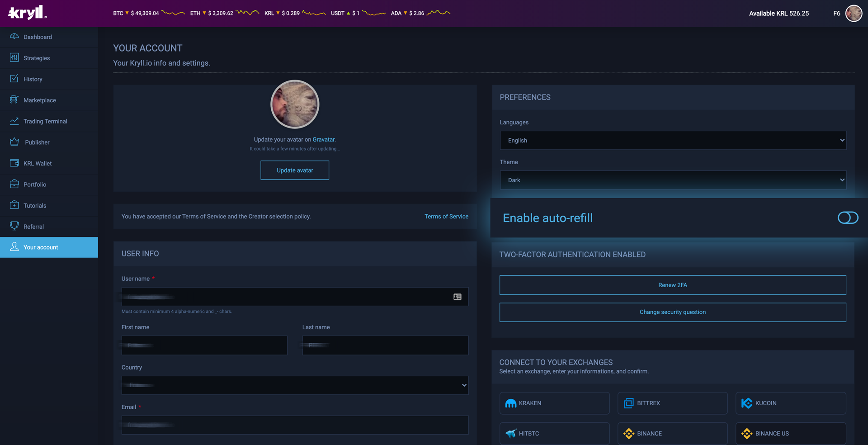Viewport: 868px width, 445px height.
Task: Click the Tutorials icon
Action: pos(14,205)
